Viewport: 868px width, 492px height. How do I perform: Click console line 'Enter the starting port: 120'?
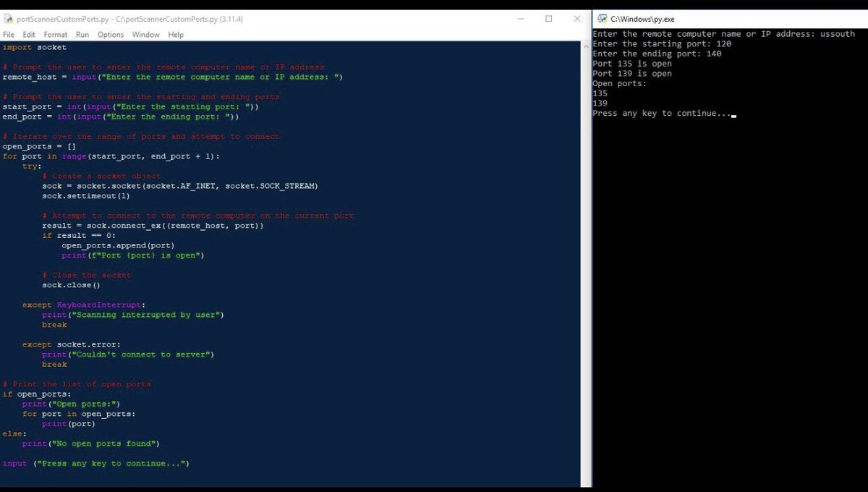(662, 44)
